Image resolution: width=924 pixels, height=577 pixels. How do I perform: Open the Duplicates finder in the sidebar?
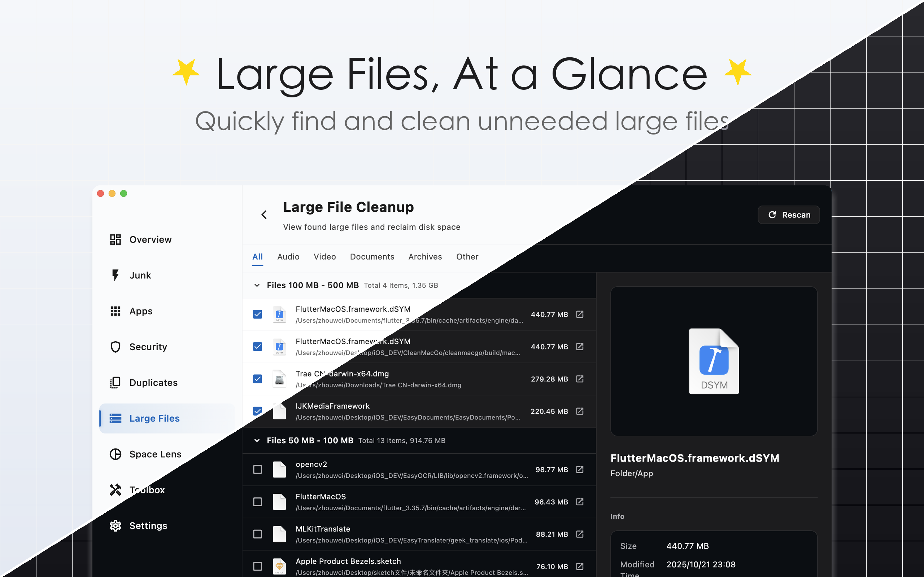tap(153, 382)
